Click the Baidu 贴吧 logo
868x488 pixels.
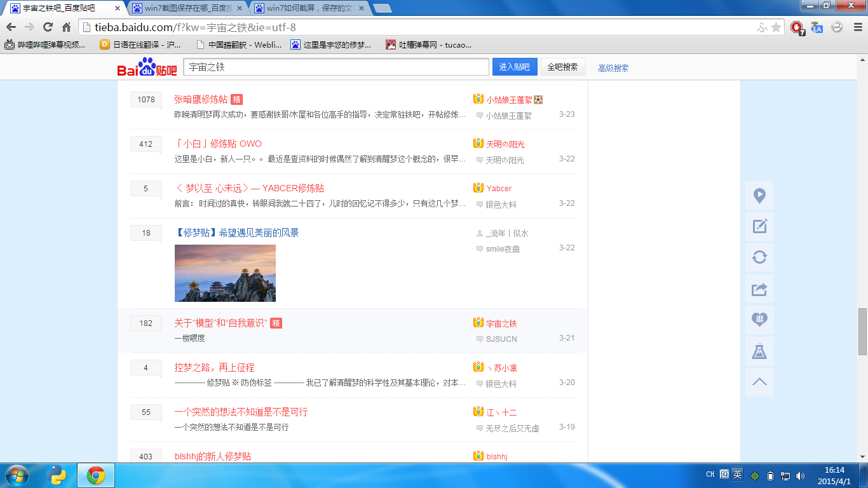[x=147, y=67]
